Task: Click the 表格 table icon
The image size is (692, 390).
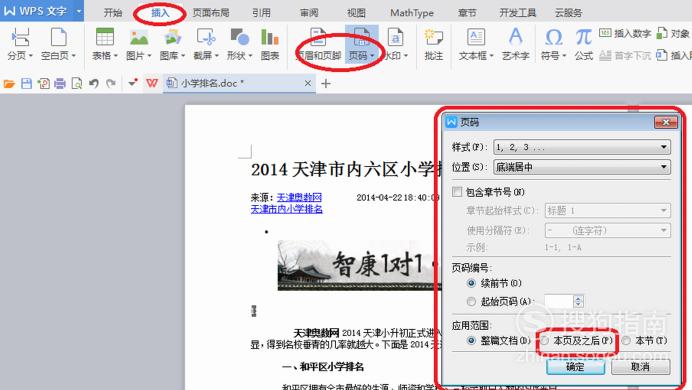Action: coord(105,38)
